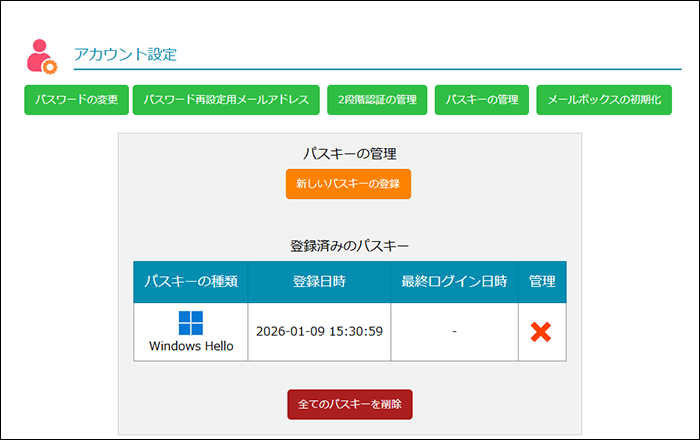Viewport: 700px width, 440px height.
Task: Click the blue Windows logo icon
Action: point(191,322)
